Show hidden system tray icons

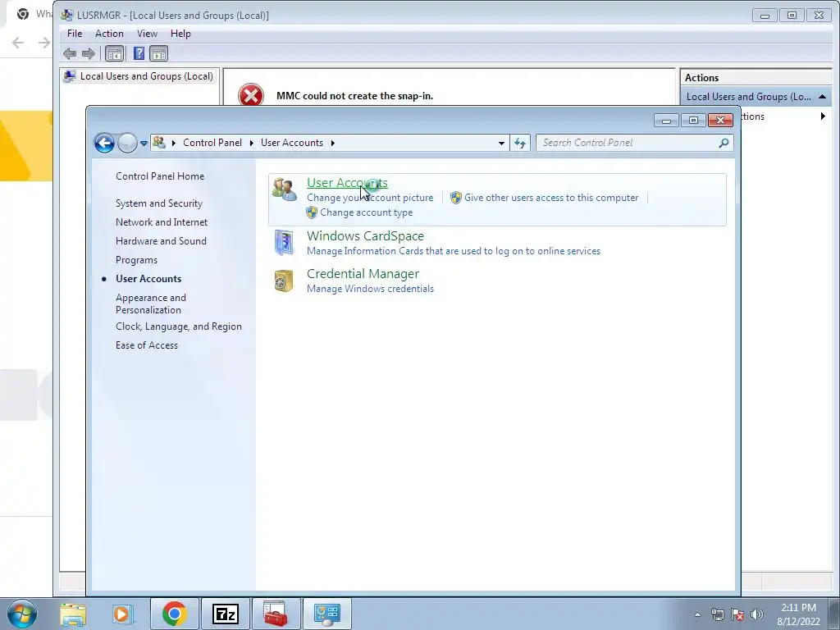click(697, 615)
